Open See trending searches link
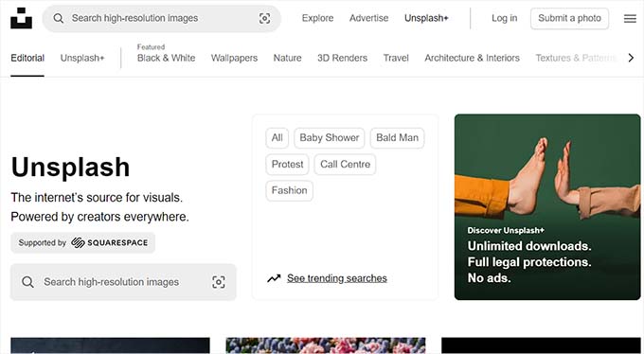 pyautogui.click(x=337, y=278)
